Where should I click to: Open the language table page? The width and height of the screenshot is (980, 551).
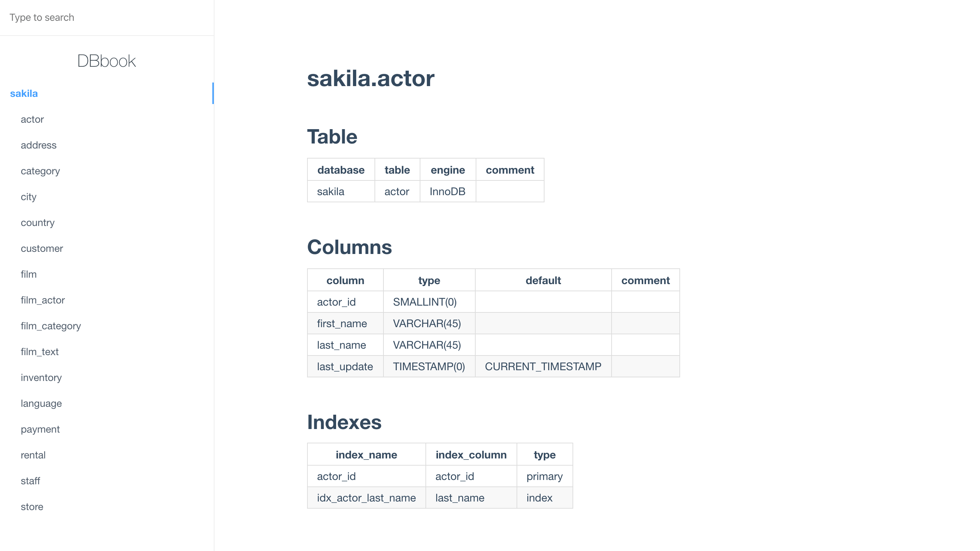pyautogui.click(x=41, y=403)
